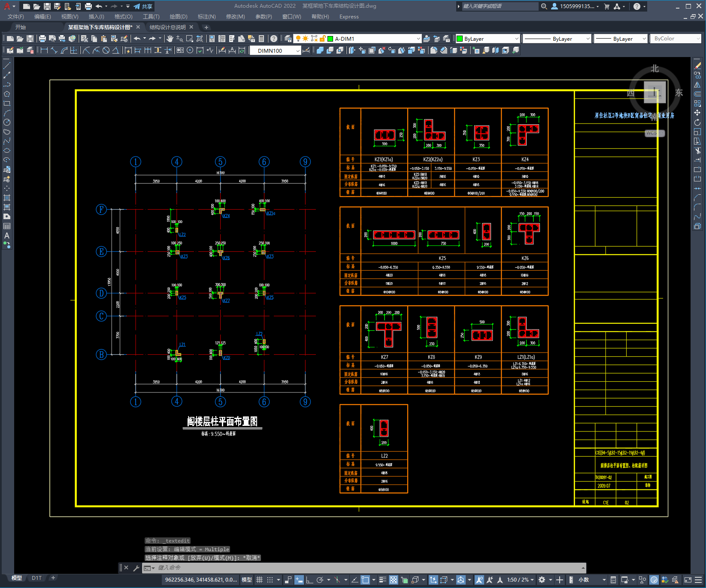Click the green A-DIM1 layer color swatch
Viewport: 706px width, 588px height.
click(330, 39)
